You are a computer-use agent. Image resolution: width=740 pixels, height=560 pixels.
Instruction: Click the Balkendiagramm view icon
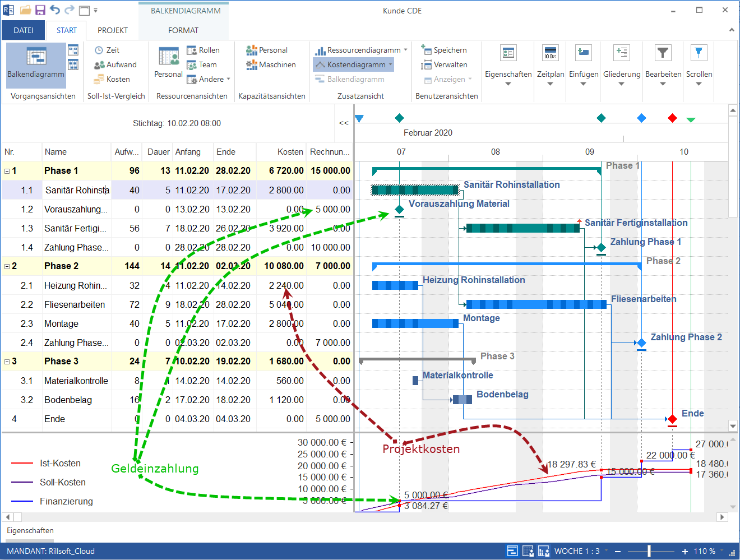[36, 57]
